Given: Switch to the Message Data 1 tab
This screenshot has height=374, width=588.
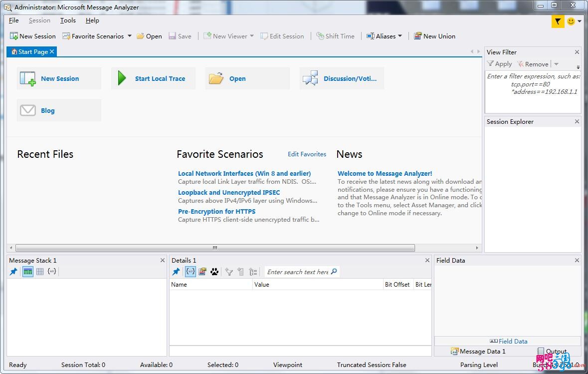Looking at the screenshot, I should pyautogui.click(x=478, y=351).
